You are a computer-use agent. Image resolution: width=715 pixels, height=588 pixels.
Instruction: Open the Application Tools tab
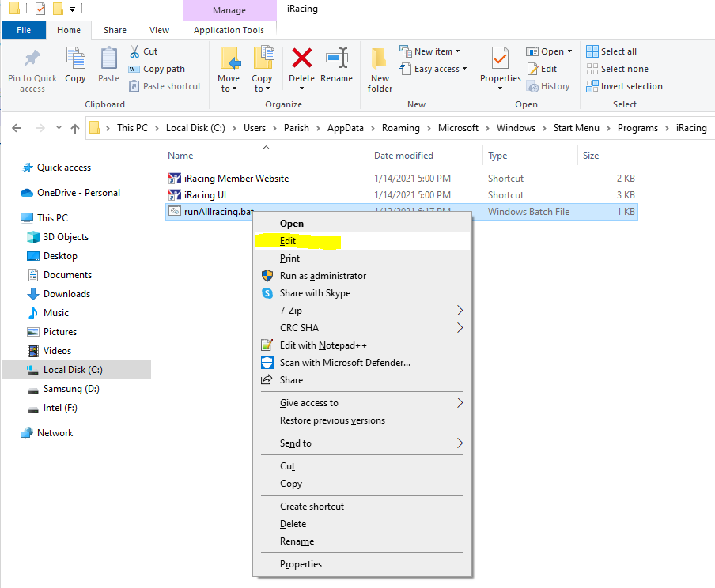tap(229, 30)
